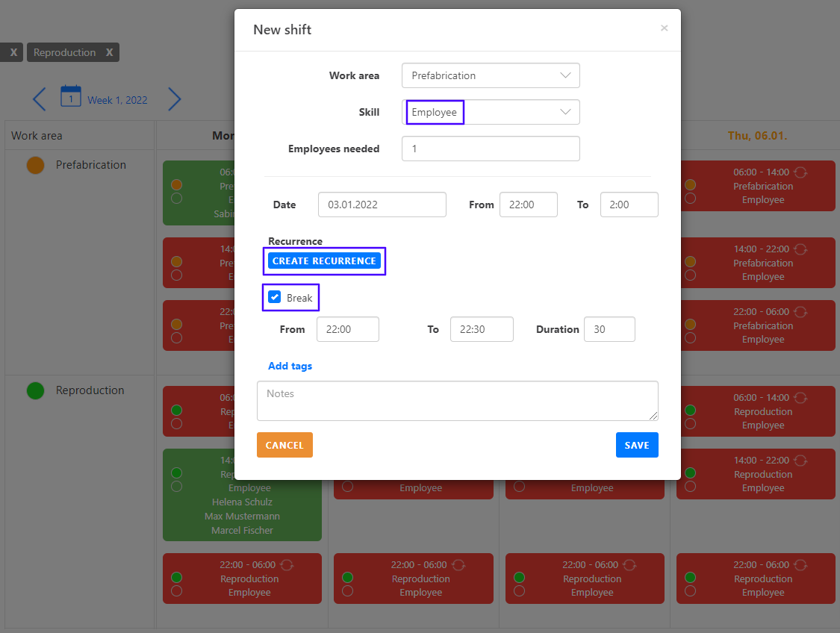Click the green dot next to Reproduction work area
Screen dimensions: 840x633
(x=35, y=390)
